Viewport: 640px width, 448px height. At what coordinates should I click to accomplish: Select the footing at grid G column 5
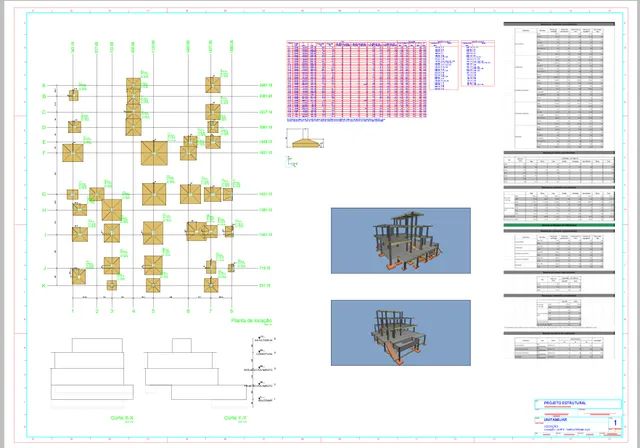[x=154, y=194]
